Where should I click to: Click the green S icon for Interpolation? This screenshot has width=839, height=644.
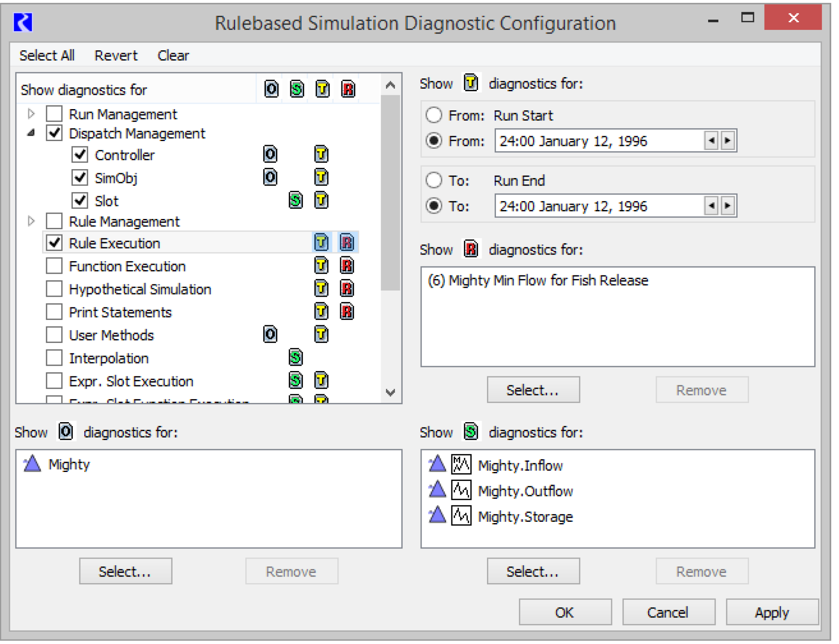(x=296, y=358)
